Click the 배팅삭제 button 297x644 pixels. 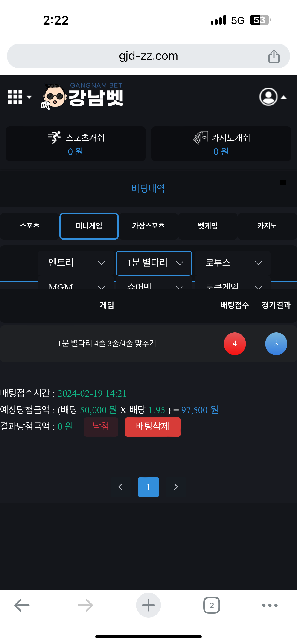click(152, 427)
